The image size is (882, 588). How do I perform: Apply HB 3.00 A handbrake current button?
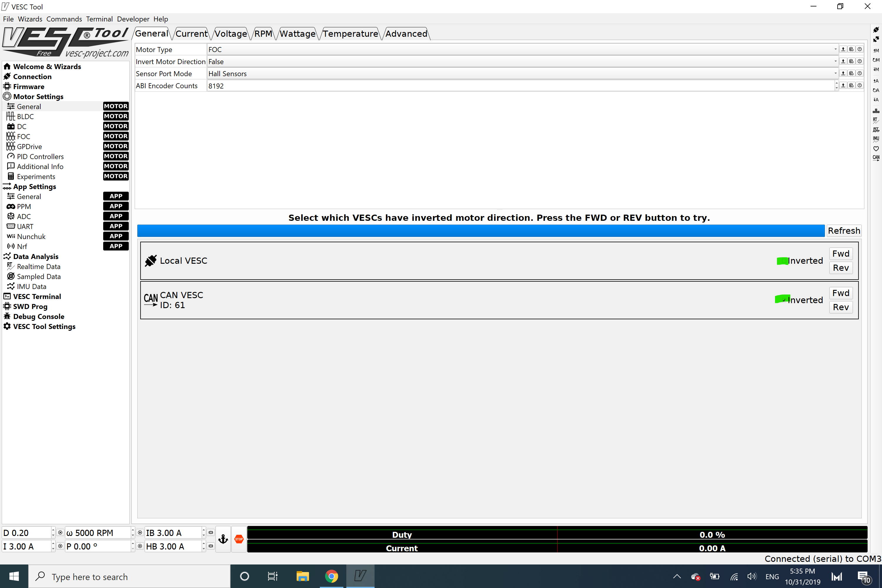pyautogui.click(x=211, y=546)
